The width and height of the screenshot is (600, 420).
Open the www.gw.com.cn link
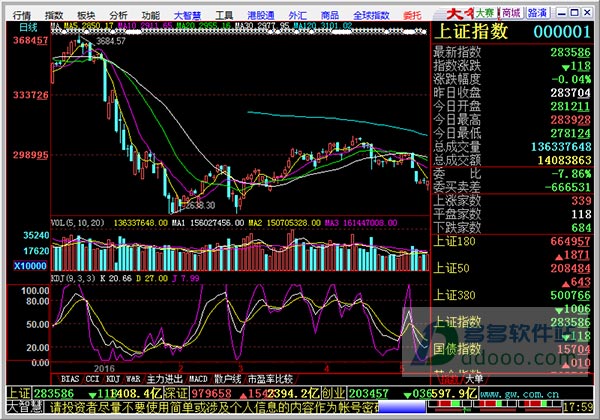(x=519, y=394)
